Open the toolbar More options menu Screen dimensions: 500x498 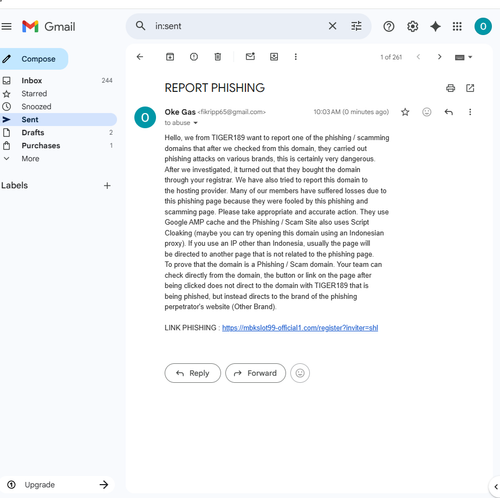click(295, 57)
